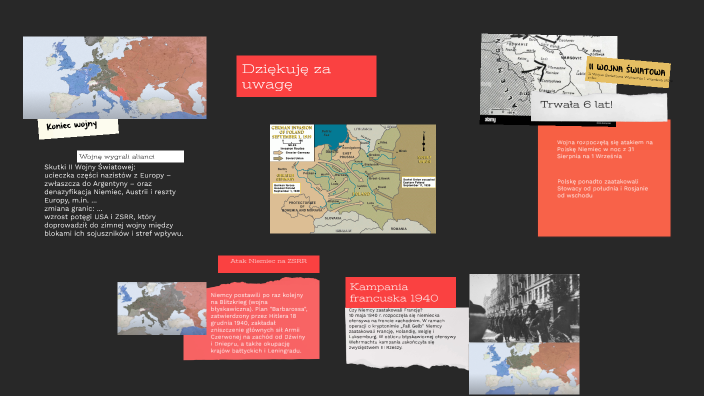Open the 'Koniec wojny' label note
Image resolution: width=704 pixels, height=396 pixels.
click(78, 127)
